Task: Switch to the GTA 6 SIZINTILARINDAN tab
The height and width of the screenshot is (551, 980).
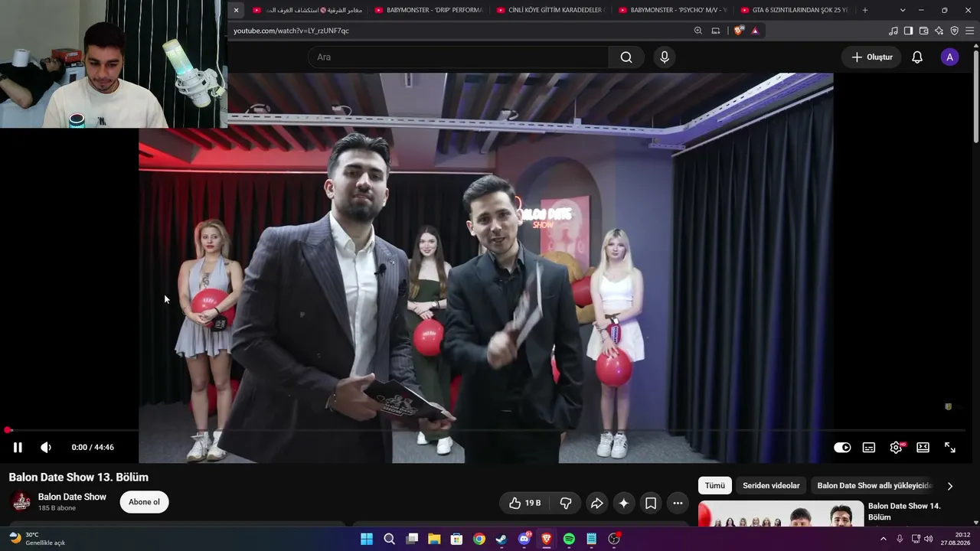Action: [x=795, y=10]
